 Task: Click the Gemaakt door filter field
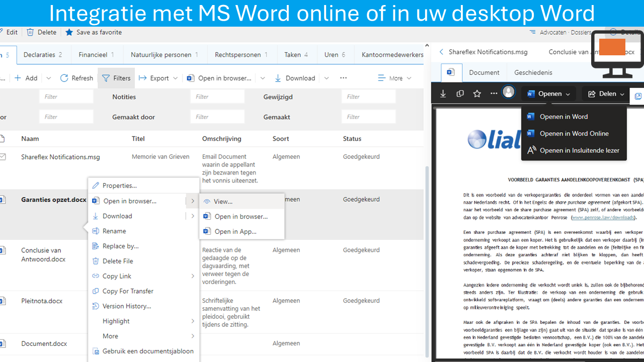(x=217, y=117)
